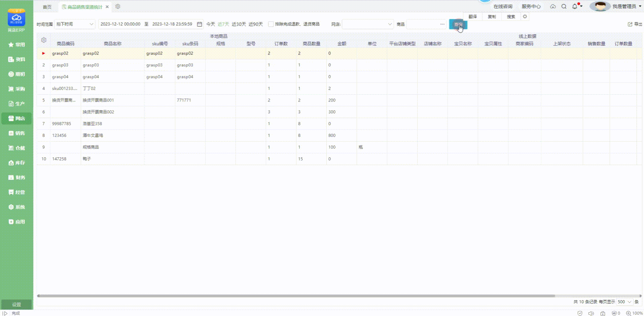Sort by 商品名称 column header
Screen dimensions: 644x316
(113, 44)
